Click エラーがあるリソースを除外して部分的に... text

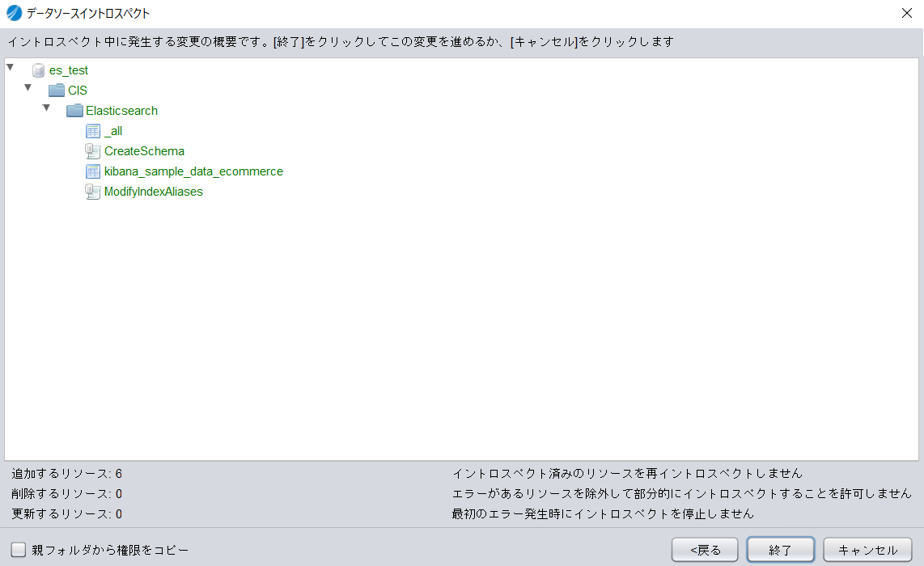682,493
